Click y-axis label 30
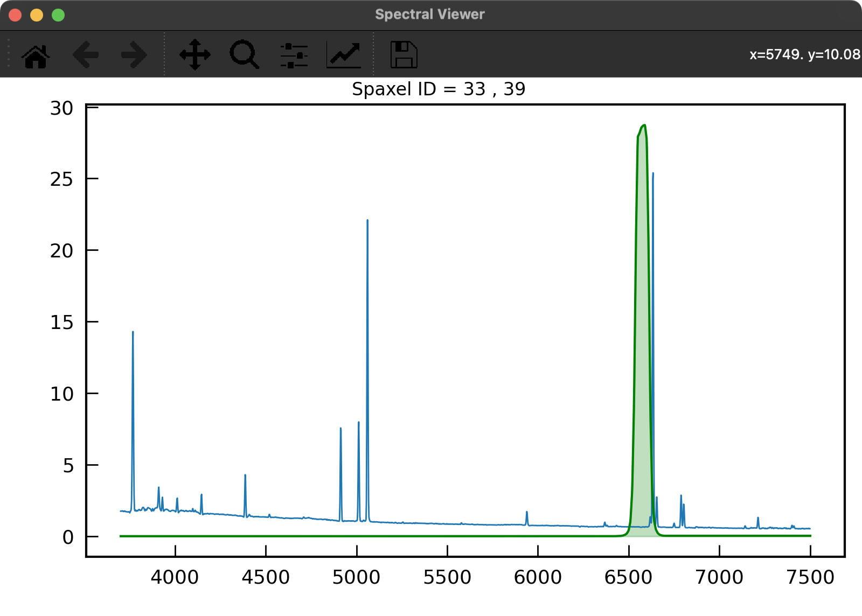The height and width of the screenshot is (616, 862). click(x=61, y=108)
